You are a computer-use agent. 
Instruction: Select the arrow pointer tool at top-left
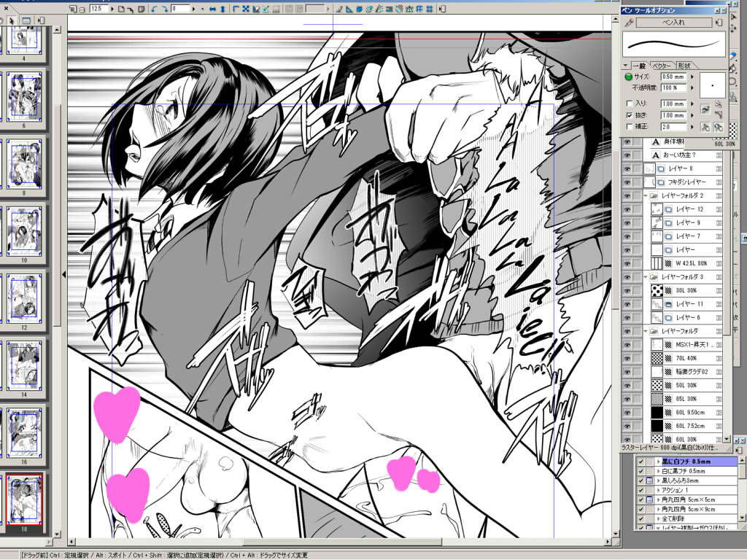(12, 20)
